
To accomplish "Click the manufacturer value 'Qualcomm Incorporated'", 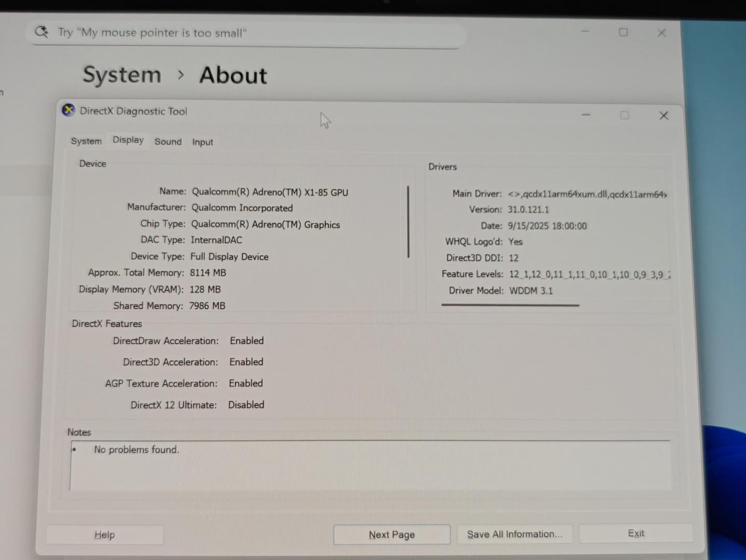I will 242,208.
